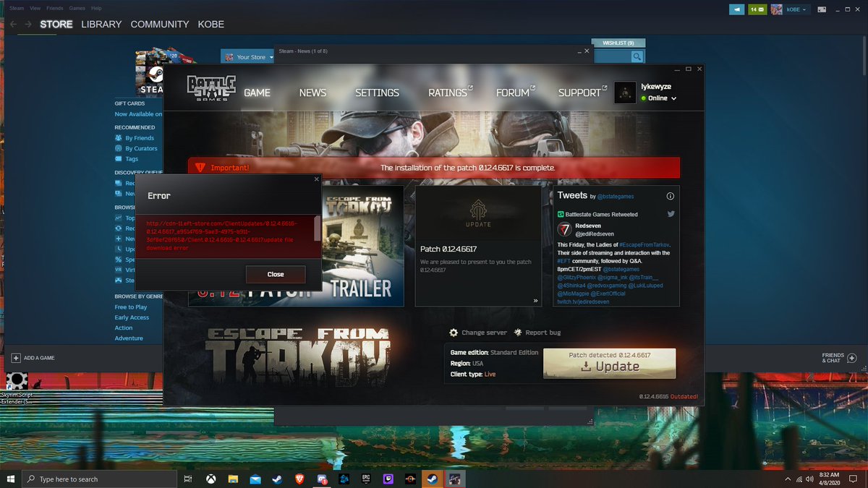Open RATINGS external link tab
This screenshot has height=488, width=868.
[x=450, y=93]
